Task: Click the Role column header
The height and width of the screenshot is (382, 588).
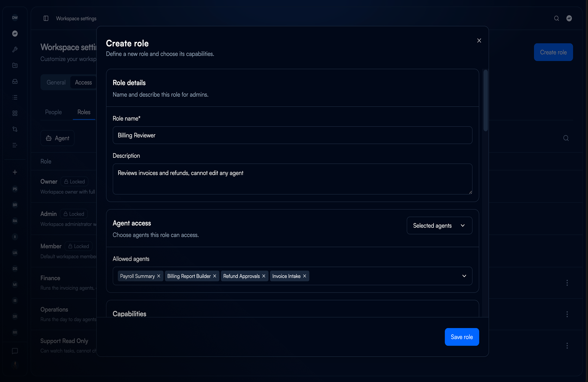Action: 46,161
